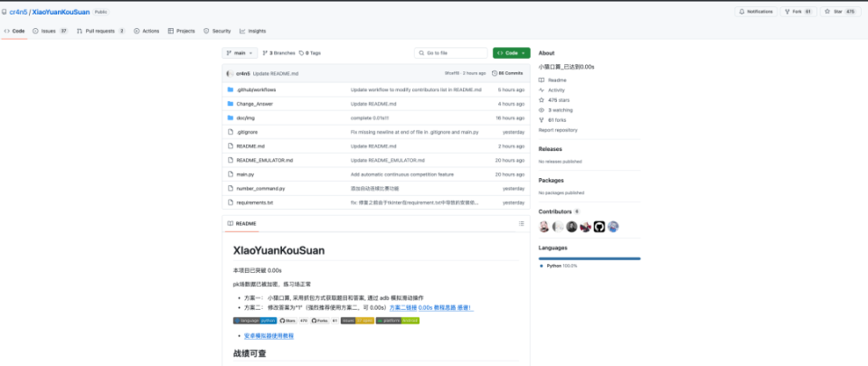Click the blue Python language bar

pyautogui.click(x=590, y=258)
